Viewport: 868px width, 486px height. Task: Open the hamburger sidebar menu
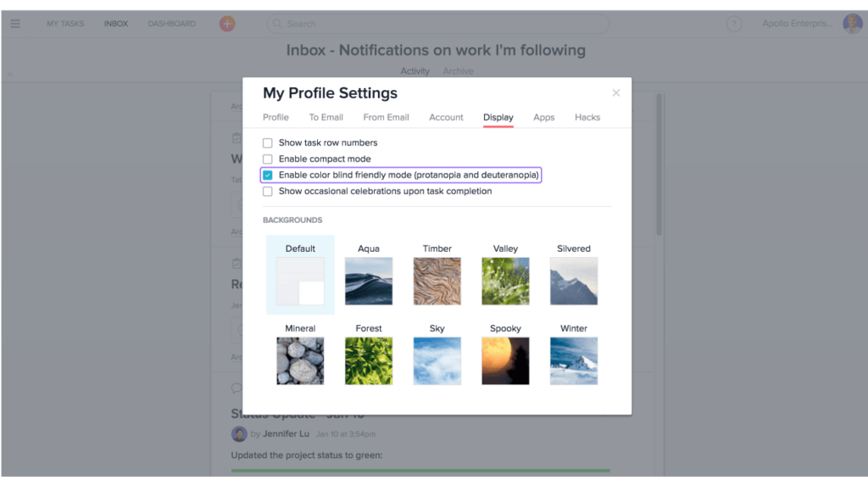click(15, 24)
